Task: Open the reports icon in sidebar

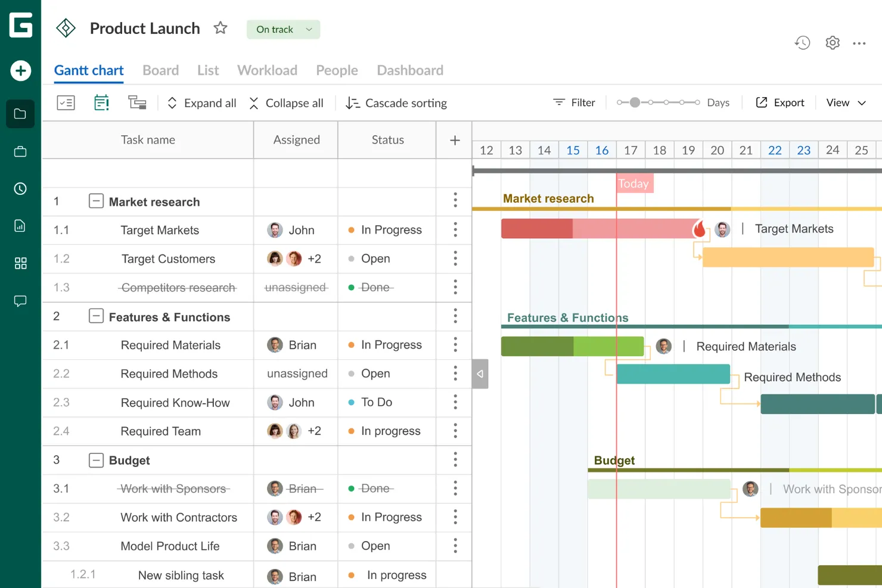Action: coord(20,226)
